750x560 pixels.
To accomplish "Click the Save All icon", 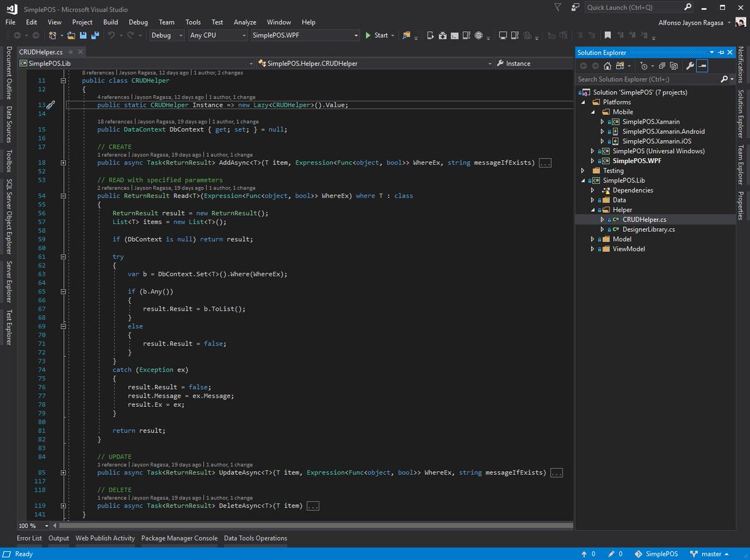I will (x=96, y=36).
